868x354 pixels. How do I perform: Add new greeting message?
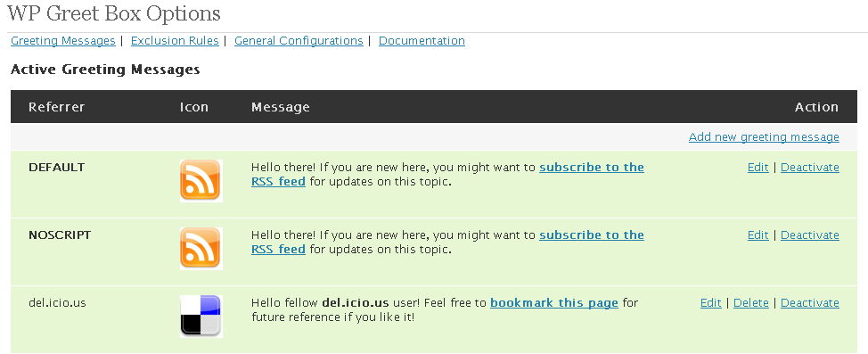[x=764, y=136]
